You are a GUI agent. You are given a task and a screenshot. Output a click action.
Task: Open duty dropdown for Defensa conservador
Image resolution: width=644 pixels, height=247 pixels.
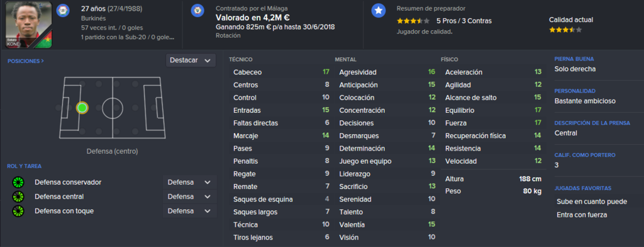[x=189, y=182]
